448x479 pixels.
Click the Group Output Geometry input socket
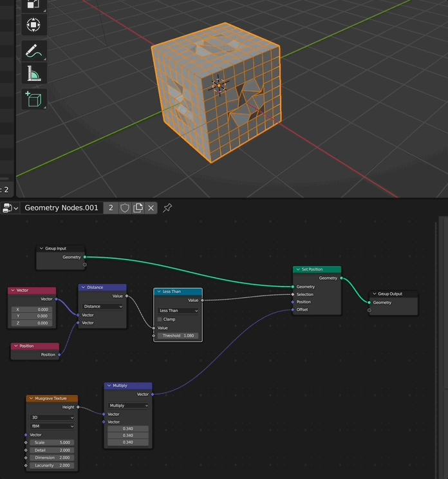pos(369,303)
